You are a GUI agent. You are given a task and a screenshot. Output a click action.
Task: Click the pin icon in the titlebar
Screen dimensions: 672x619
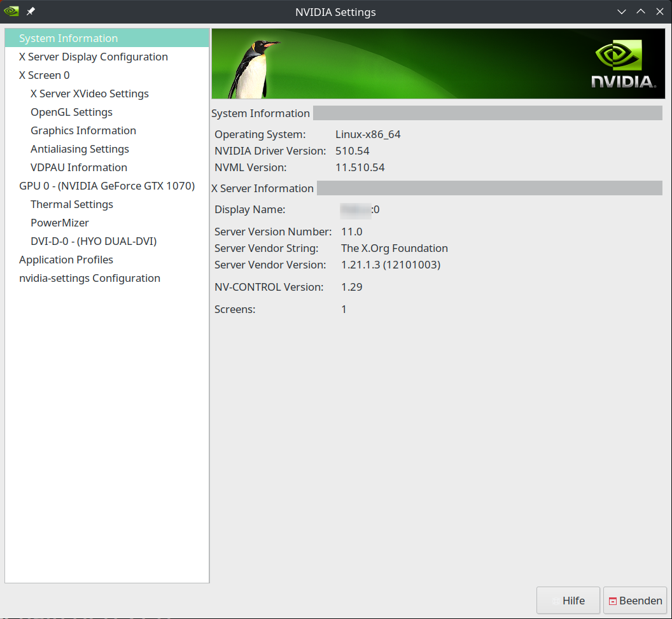coord(30,11)
